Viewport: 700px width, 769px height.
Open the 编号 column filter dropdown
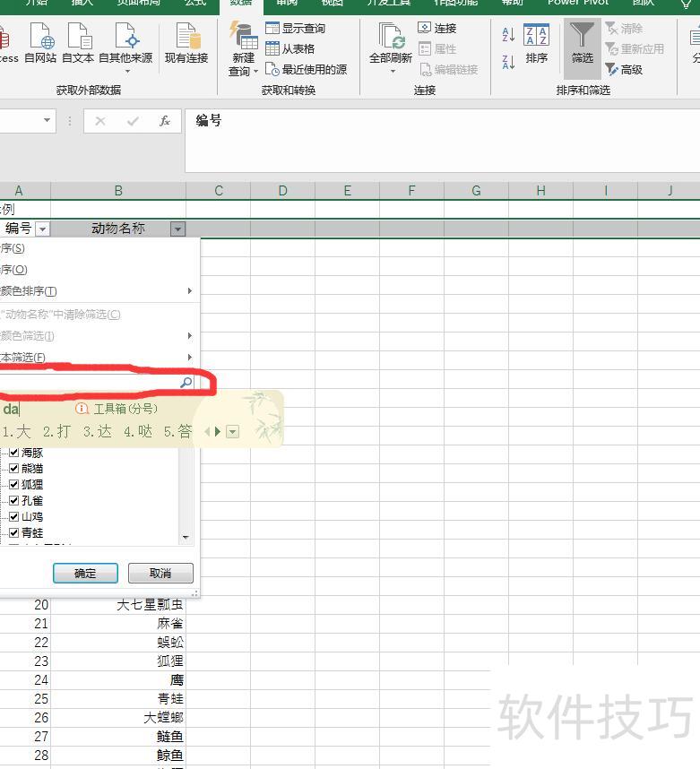point(43,229)
